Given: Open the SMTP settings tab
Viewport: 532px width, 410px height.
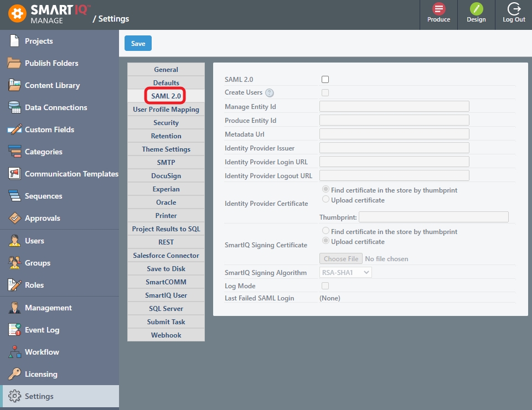Looking at the screenshot, I should [166, 163].
